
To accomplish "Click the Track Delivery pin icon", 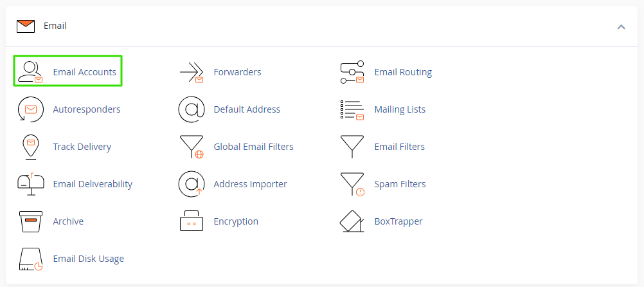I will [30, 147].
